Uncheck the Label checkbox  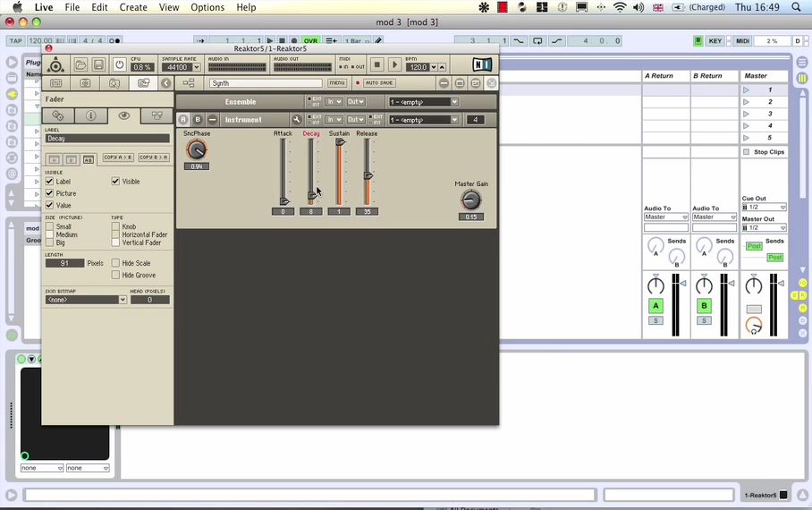(x=50, y=182)
